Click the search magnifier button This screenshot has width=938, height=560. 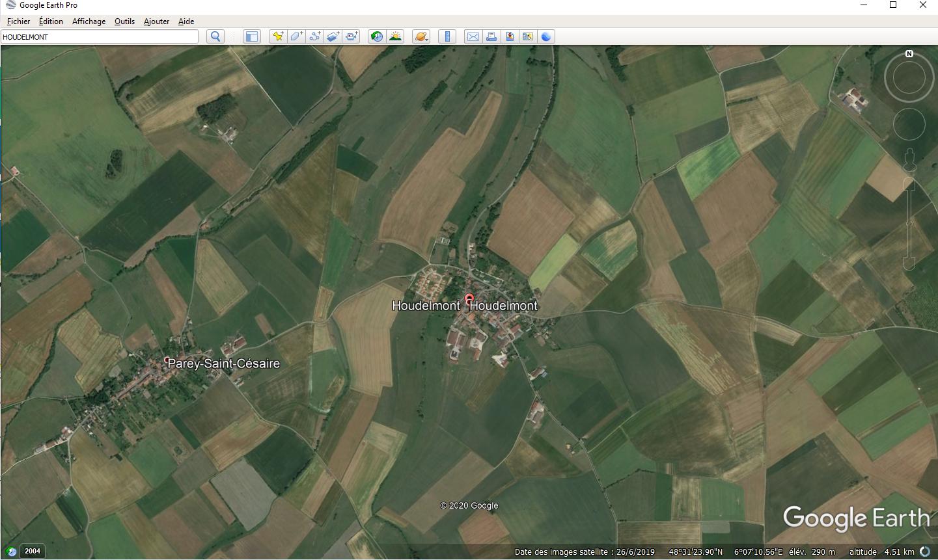[215, 36]
